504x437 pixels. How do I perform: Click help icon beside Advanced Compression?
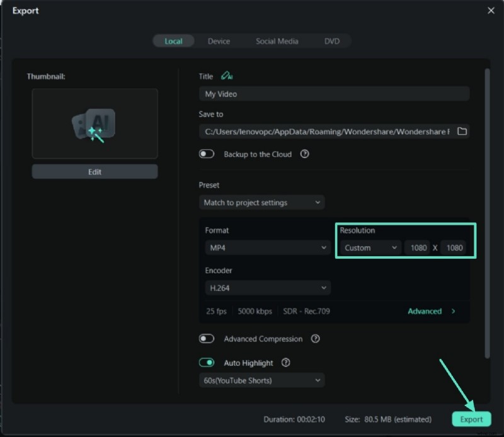[x=316, y=339]
